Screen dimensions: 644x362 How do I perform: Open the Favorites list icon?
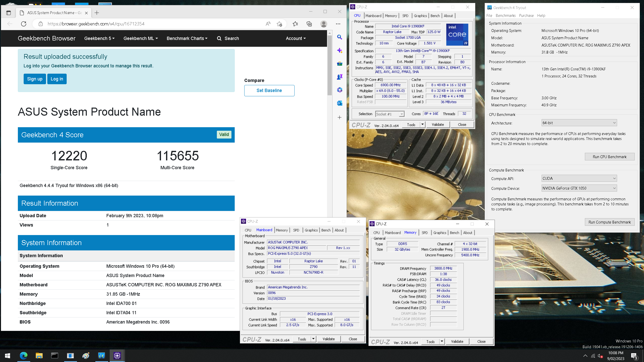(295, 24)
